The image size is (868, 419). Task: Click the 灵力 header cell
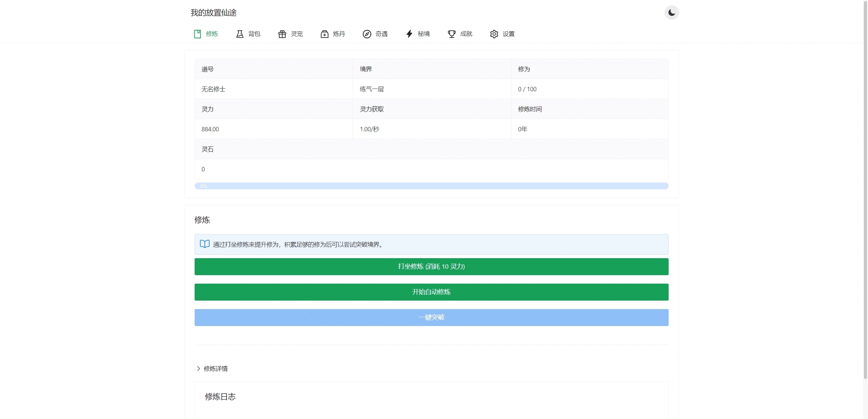274,109
